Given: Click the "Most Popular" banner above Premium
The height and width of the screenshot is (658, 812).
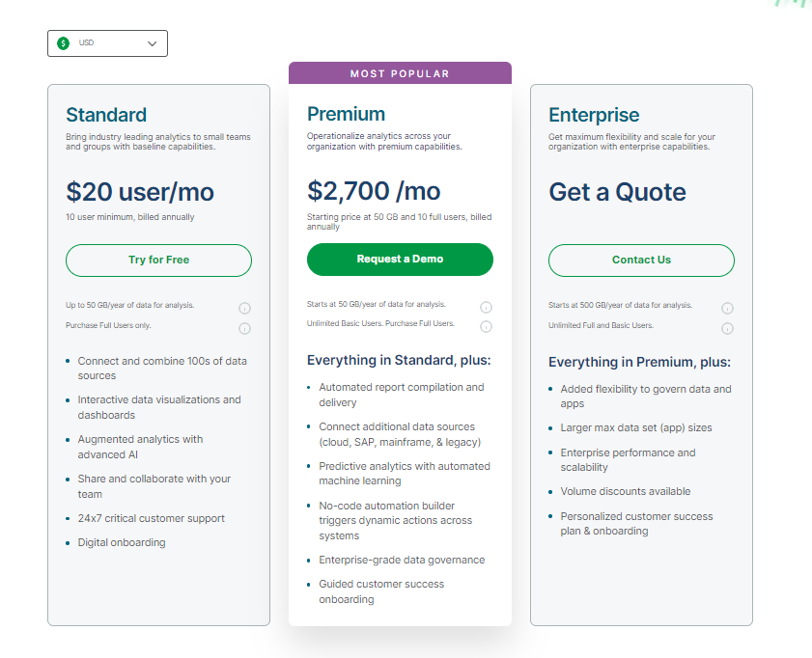Looking at the screenshot, I should (x=400, y=72).
